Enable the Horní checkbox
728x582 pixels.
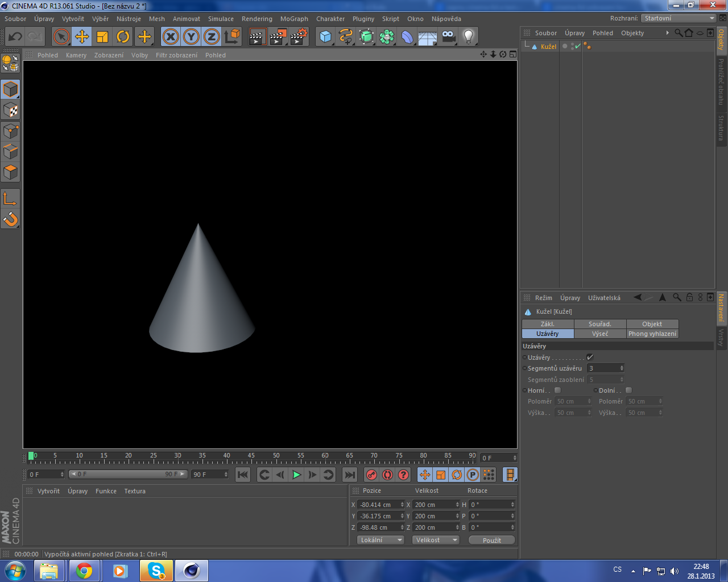[557, 390]
